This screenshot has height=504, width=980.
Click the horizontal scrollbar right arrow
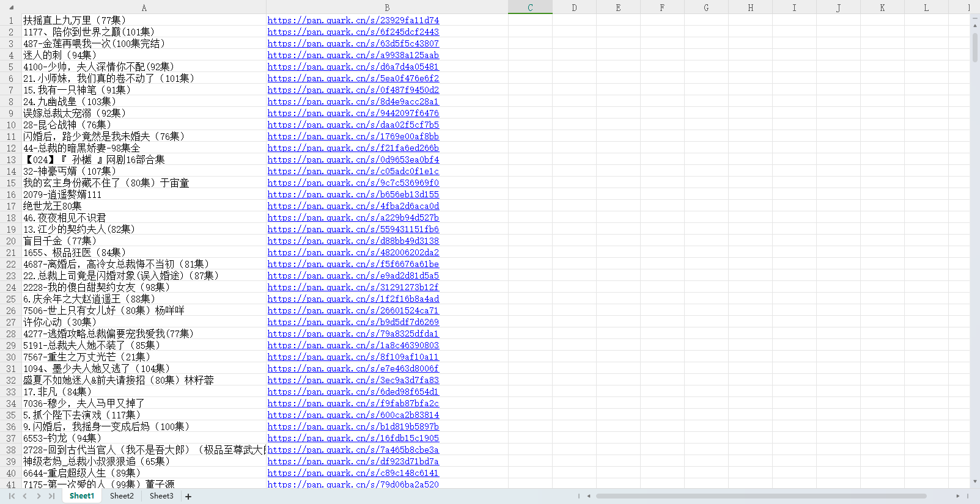[957, 496]
